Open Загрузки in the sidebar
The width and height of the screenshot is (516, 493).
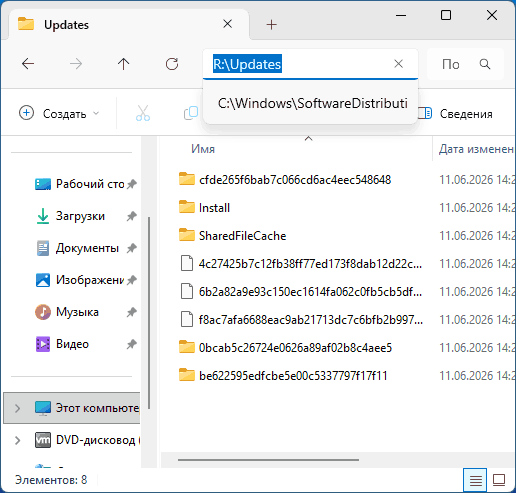tap(80, 216)
